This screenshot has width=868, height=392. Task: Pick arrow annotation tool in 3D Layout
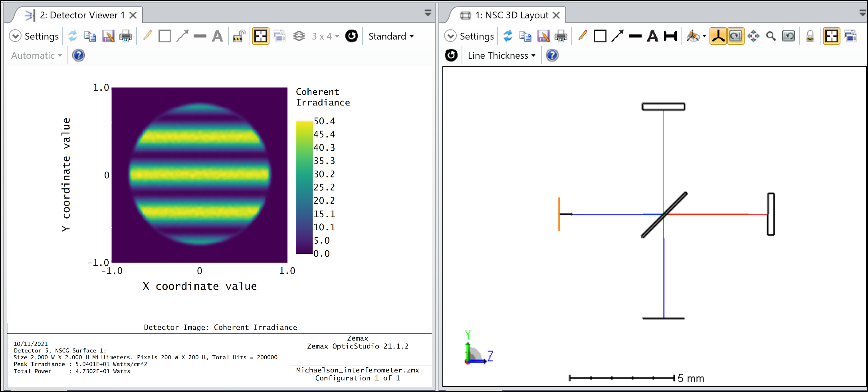pyautogui.click(x=618, y=36)
